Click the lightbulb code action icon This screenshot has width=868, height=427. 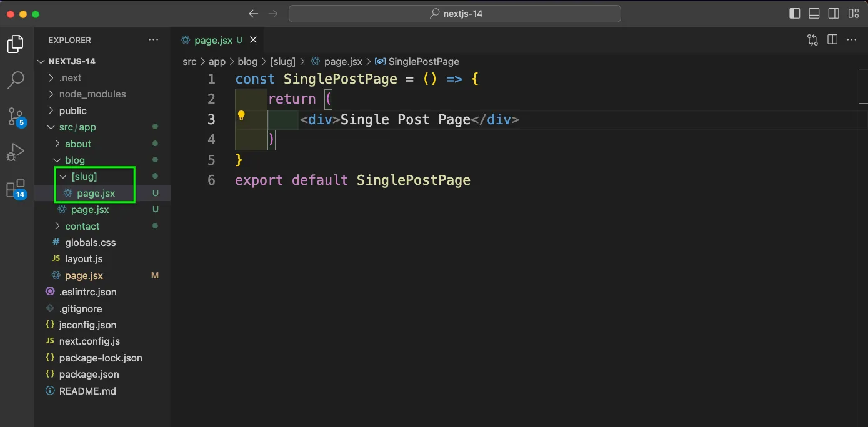(x=241, y=115)
